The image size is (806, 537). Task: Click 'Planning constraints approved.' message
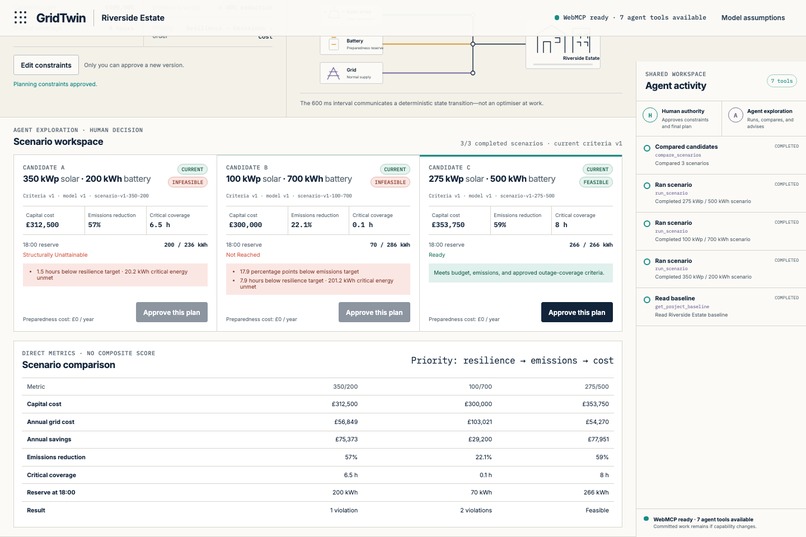[55, 84]
